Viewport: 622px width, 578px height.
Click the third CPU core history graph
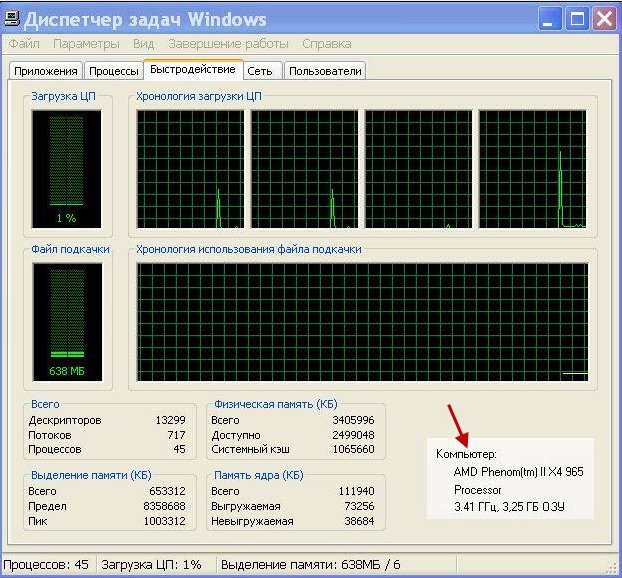419,169
